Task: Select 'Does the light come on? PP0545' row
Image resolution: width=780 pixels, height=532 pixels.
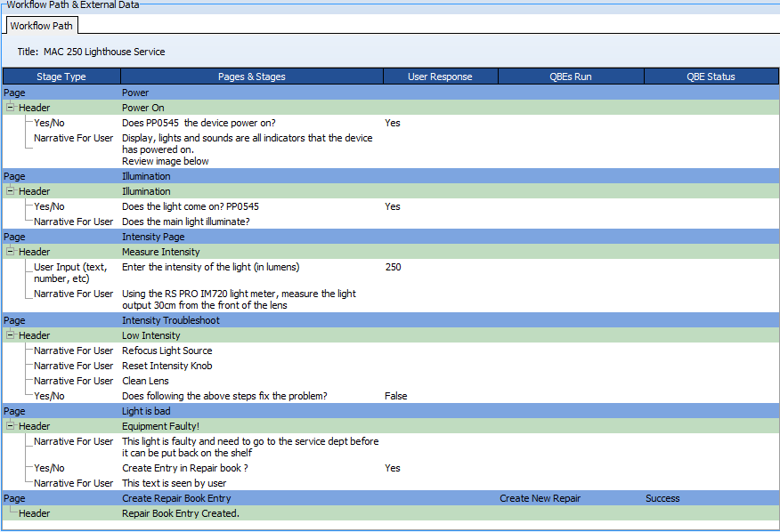Action: [190, 206]
